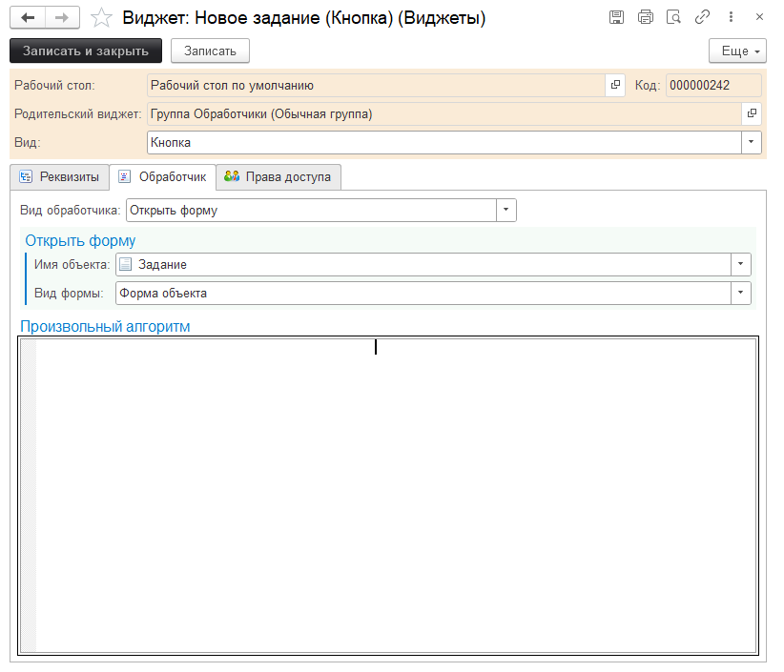
Task: Open the Имя объекта dropdown arrow
Action: [x=741, y=265]
